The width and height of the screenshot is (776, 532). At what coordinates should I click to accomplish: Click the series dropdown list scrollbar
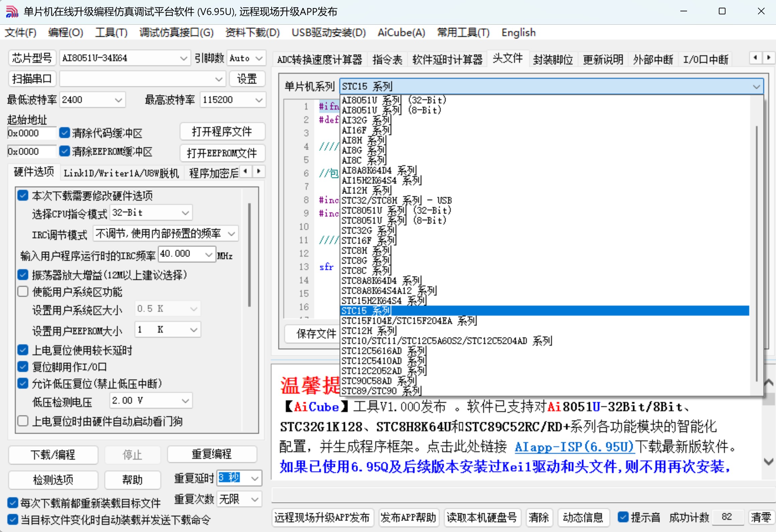(757, 253)
